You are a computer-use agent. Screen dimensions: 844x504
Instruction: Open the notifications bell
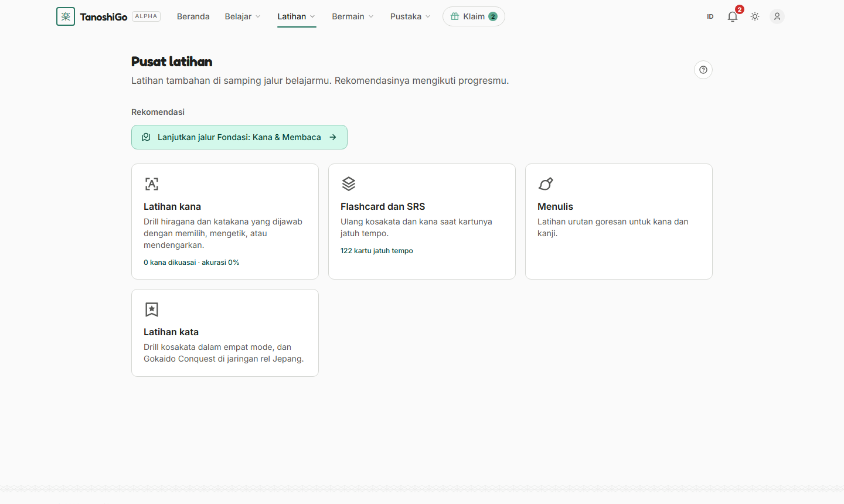click(733, 16)
